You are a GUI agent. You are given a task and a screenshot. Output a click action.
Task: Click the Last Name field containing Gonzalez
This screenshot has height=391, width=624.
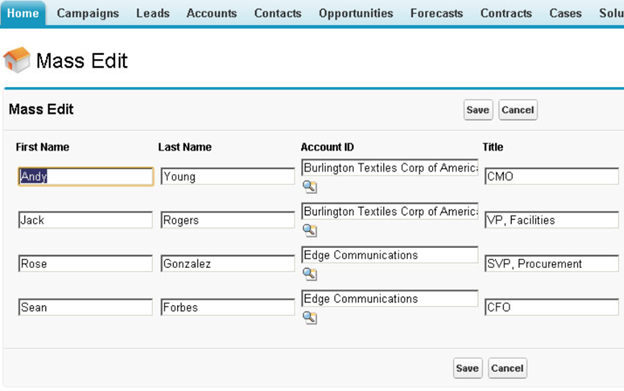pos(228,263)
